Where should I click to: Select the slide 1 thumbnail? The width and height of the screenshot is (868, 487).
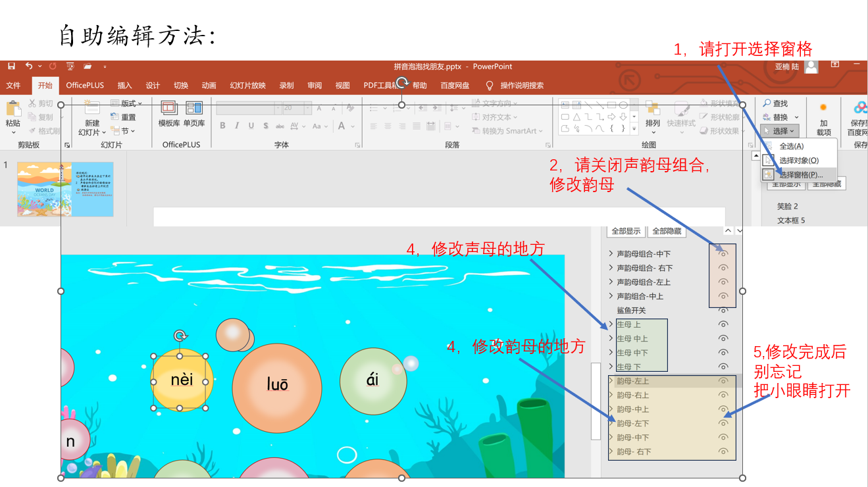tap(65, 190)
